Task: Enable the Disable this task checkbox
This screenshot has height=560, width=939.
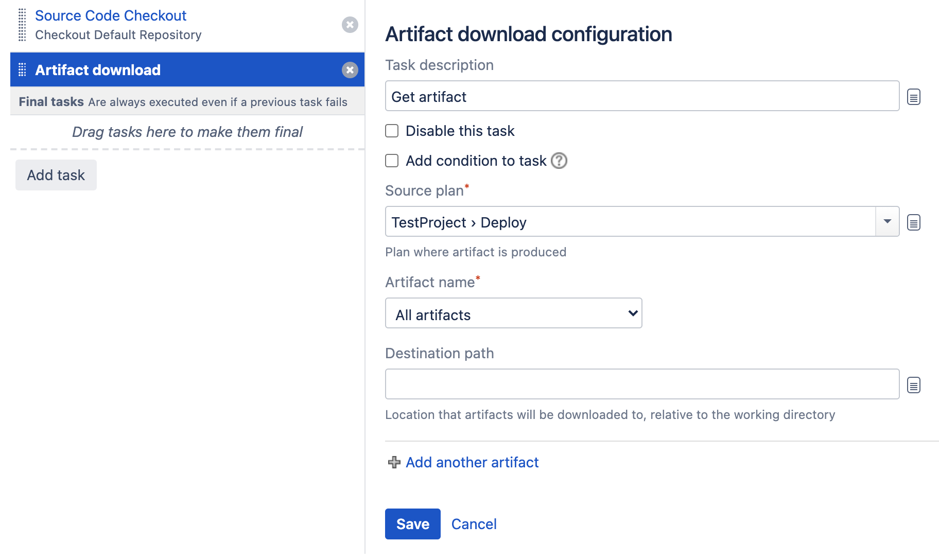Action: pos(391,131)
